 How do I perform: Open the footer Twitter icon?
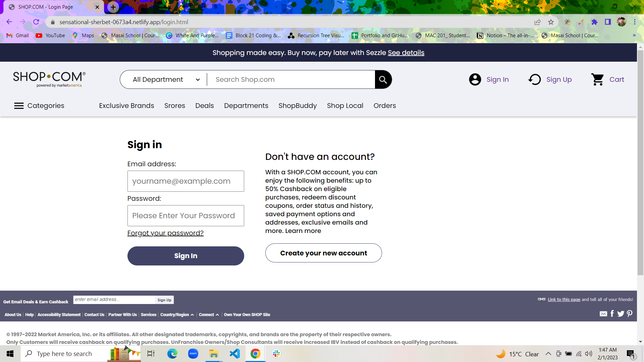[621, 314]
